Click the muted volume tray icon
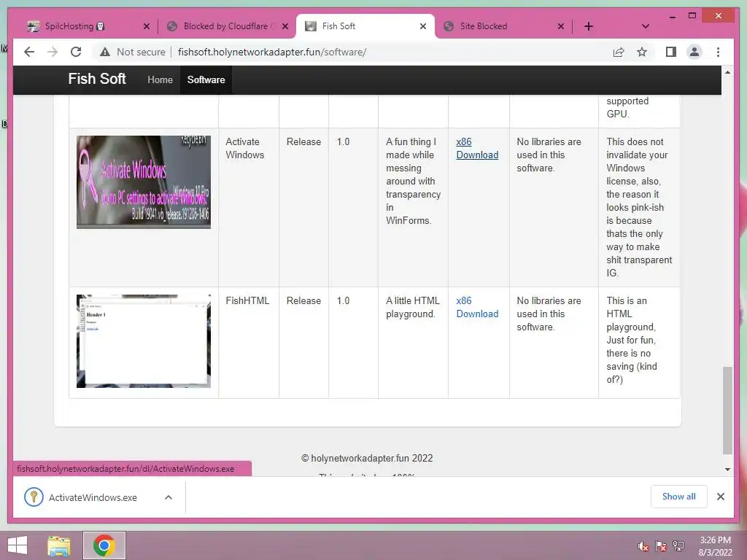This screenshot has width=747, height=560. click(x=643, y=546)
